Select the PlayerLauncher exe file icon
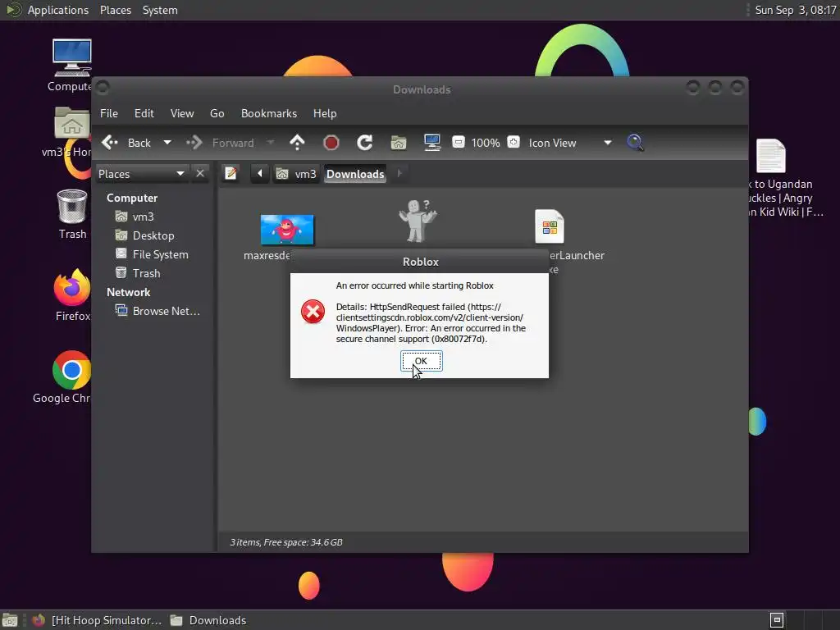 pos(550,226)
